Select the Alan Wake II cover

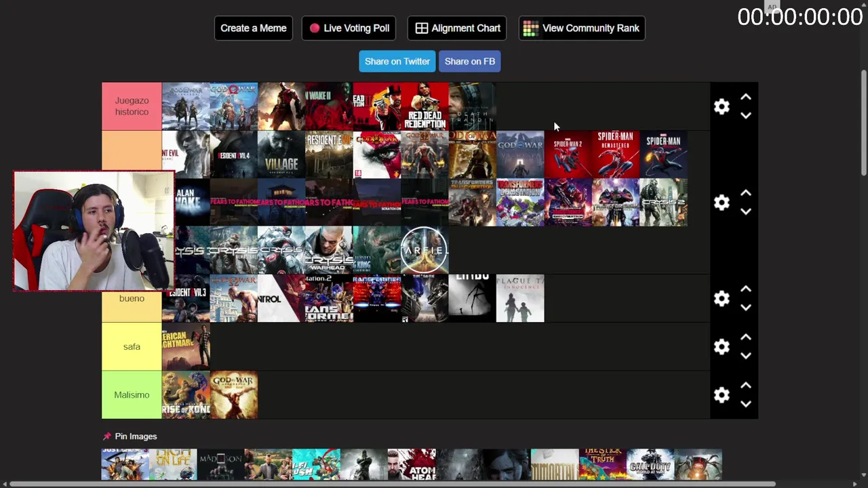pyautogui.click(x=329, y=106)
